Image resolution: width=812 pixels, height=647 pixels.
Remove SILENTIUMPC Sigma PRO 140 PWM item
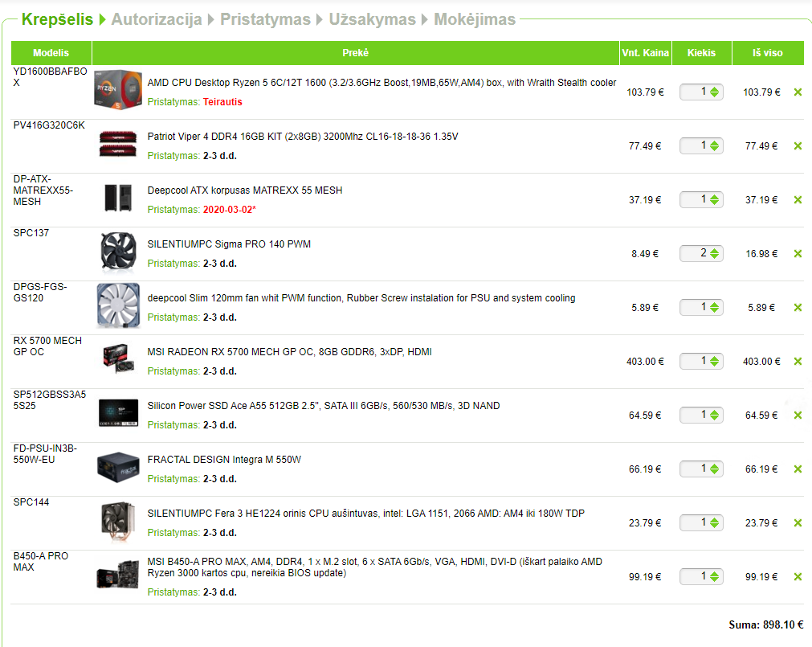pyautogui.click(x=798, y=254)
